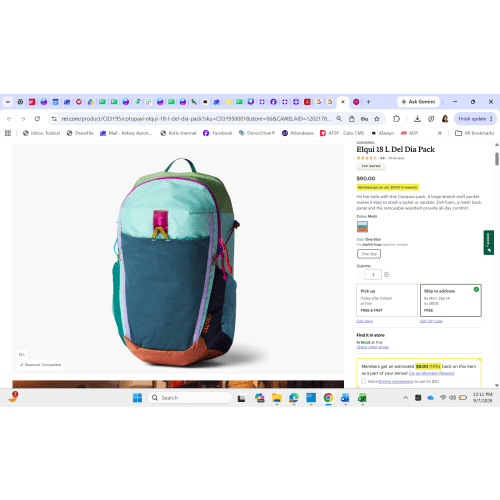Open the Klaviyo bookmark
Screen dimensions: 500x500
point(383,133)
